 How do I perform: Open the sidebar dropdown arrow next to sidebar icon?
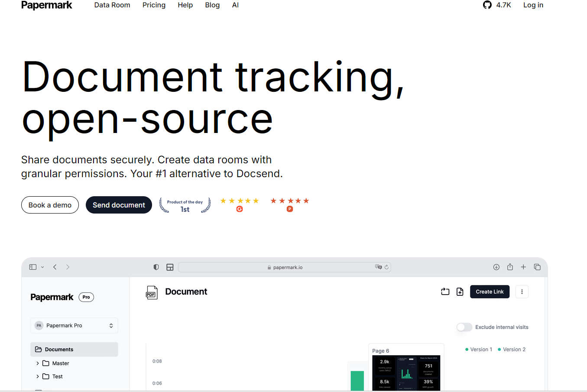(x=42, y=267)
